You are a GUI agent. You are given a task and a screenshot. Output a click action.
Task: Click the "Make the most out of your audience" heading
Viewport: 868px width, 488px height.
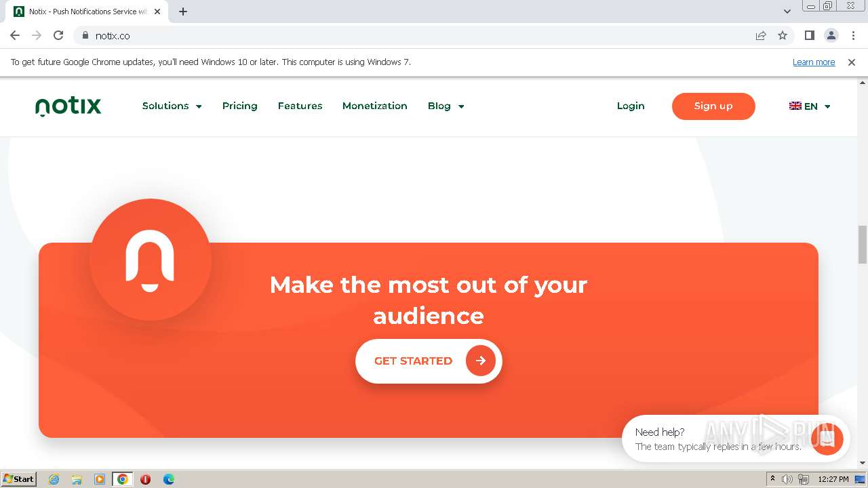pos(429,300)
